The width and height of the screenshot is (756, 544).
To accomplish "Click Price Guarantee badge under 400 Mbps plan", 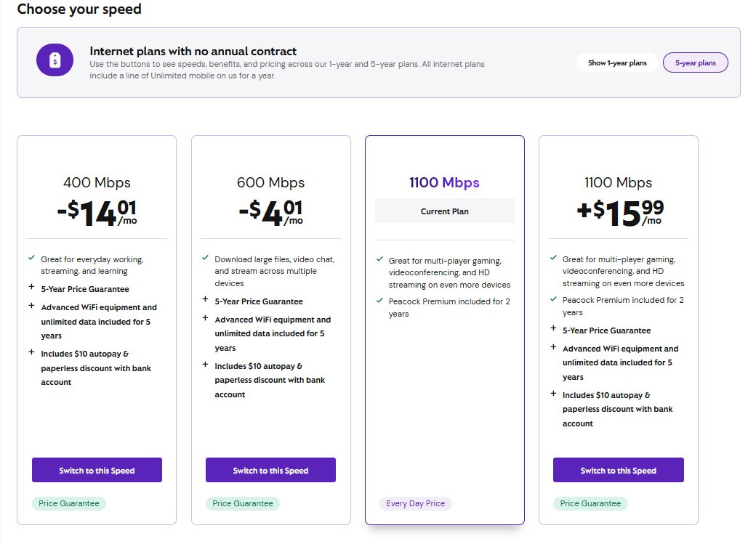I will [x=69, y=503].
